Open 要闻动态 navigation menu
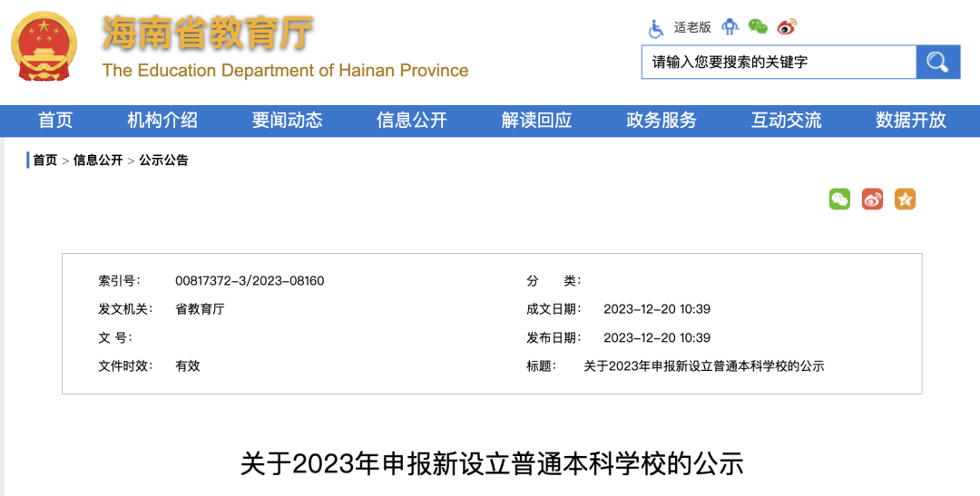Screen dimensions: 980x496 pyautogui.click(x=287, y=121)
